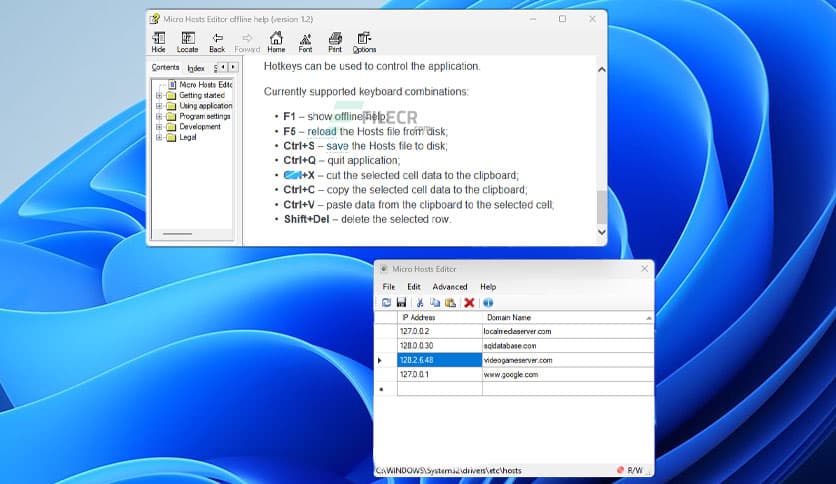Paste clipboard data using paste icon
Viewport: 836px width, 484px height.
click(x=451, y=303)
